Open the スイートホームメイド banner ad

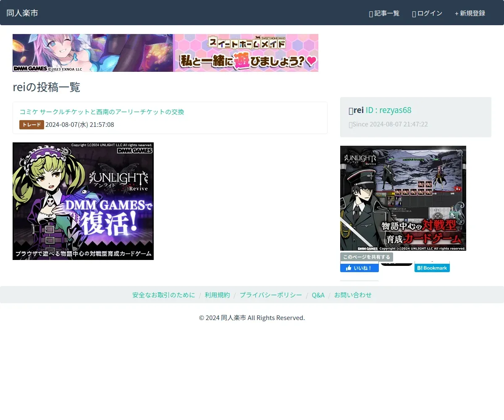pyautogui.click(x=165, y=53)
